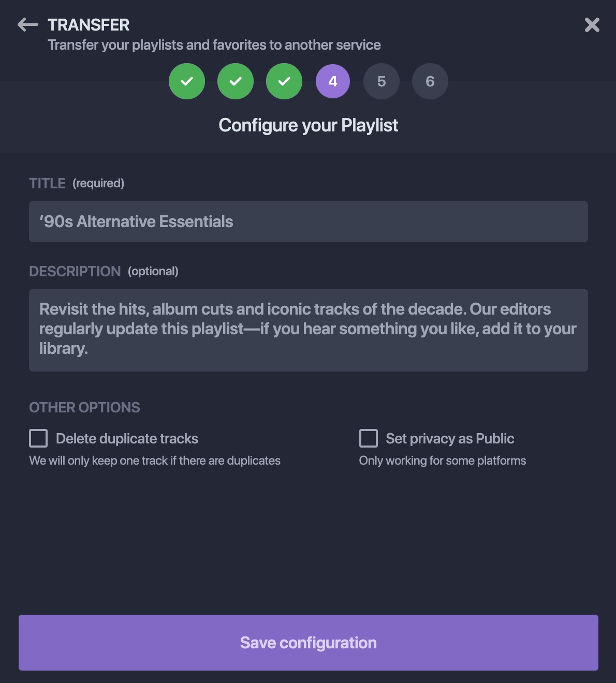
Task: Click the "Configure your Playlist" heading
Action: click(309, 125)
